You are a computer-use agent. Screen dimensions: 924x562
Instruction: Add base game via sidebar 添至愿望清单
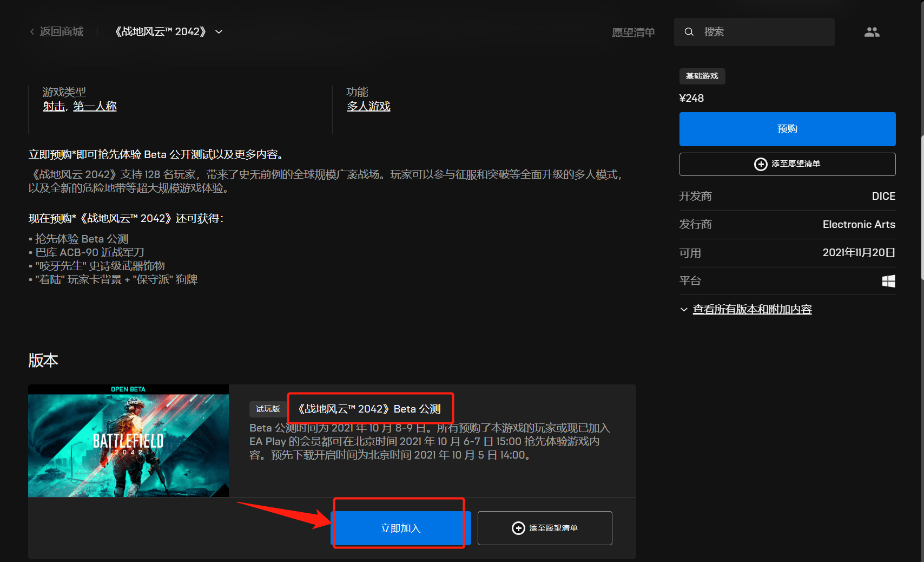tap(787, 164)
